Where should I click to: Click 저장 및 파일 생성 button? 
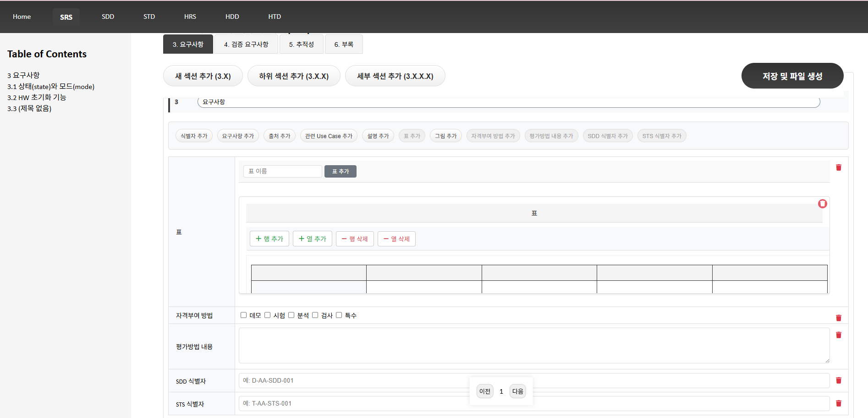[792, 76]
